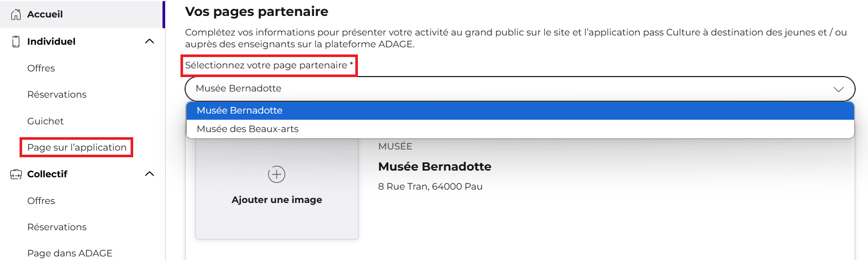This screenshot has height=260, width=868.
Task: Click the Accueil home icon
Action: coord(16,14)
